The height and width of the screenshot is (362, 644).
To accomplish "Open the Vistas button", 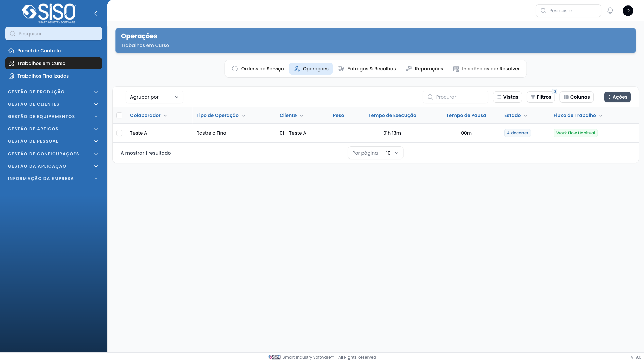I will click(507, 97).
